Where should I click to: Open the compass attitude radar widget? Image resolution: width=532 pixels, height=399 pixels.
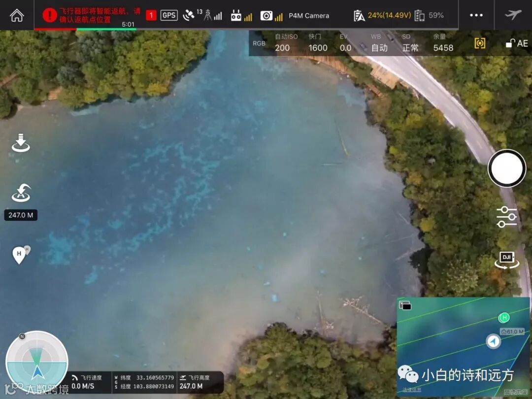click(x=36, y=363)
